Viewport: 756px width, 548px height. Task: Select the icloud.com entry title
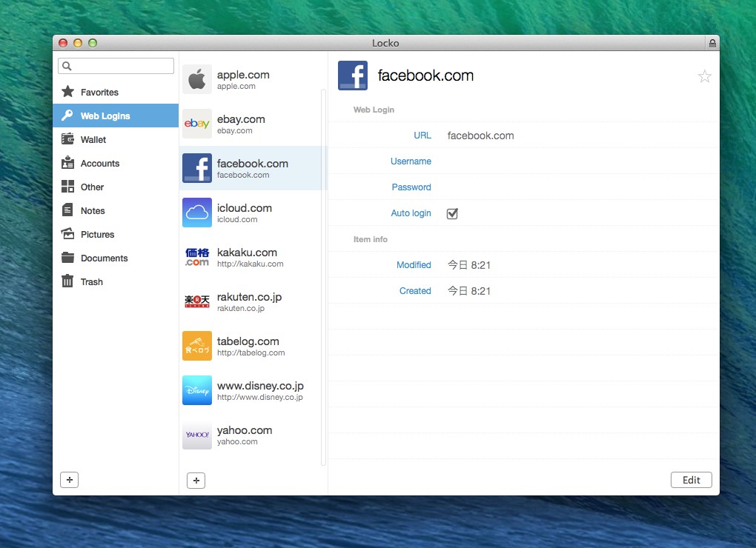click(x=245, y=208)
